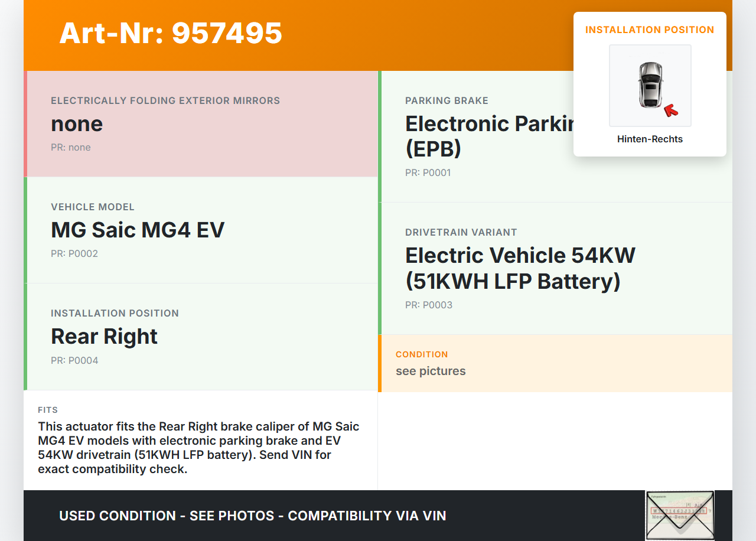Click the 'USED CONDITION - SEE PHOTOS' footer banner
The image size is (756, 541).
tap(252, 516)
